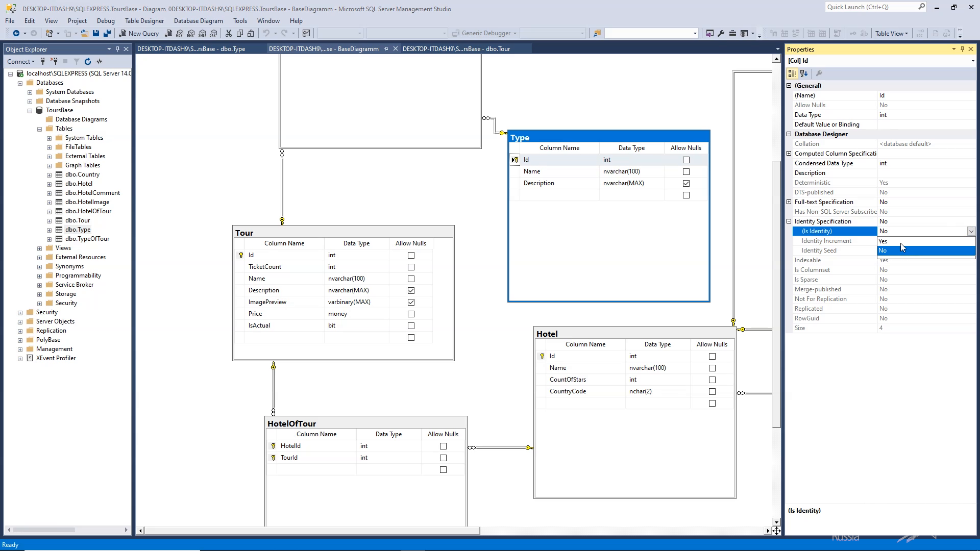
Task: Select dbo.HotelOfTour in Object Explorer
Action: coord(88,211)
